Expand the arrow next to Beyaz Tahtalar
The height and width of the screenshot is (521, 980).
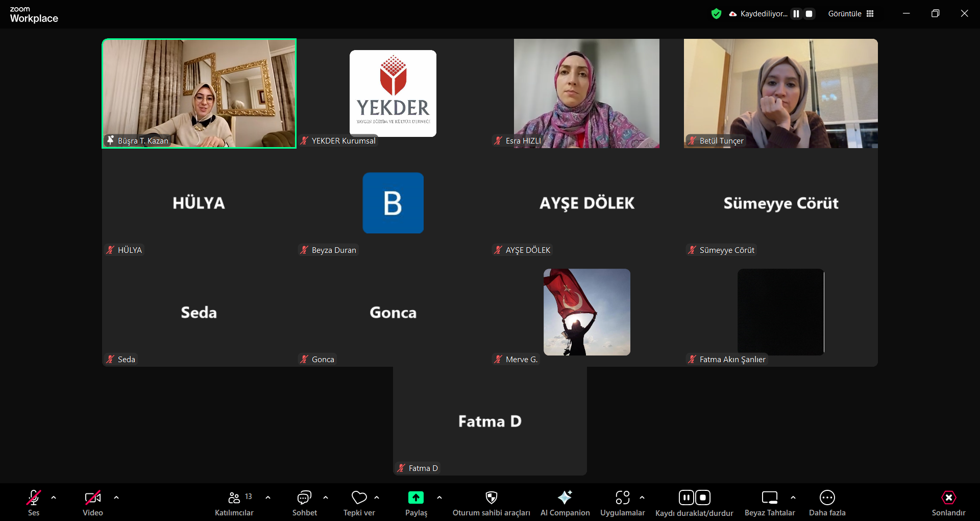click(793, 498)
